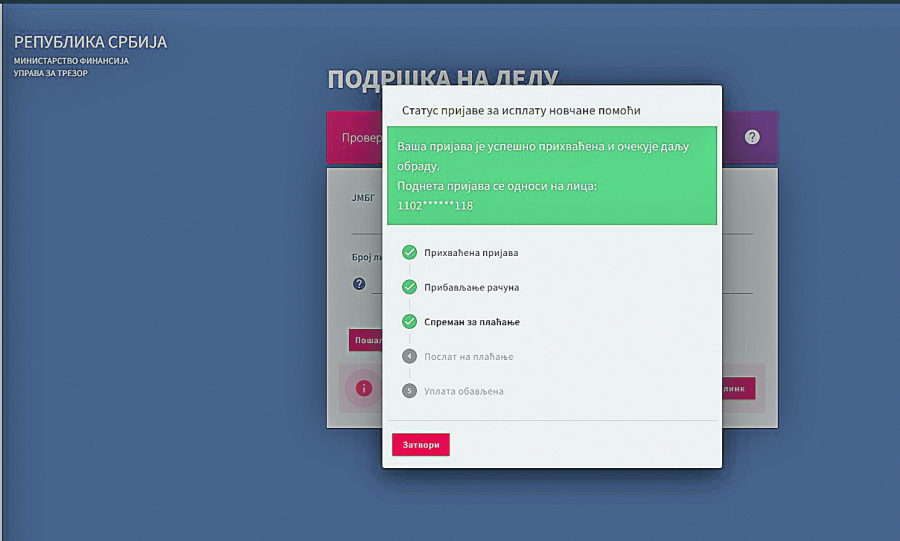The image size is (900, 541).
Task: Click the Република Србија header logo text
Action: 90,43
